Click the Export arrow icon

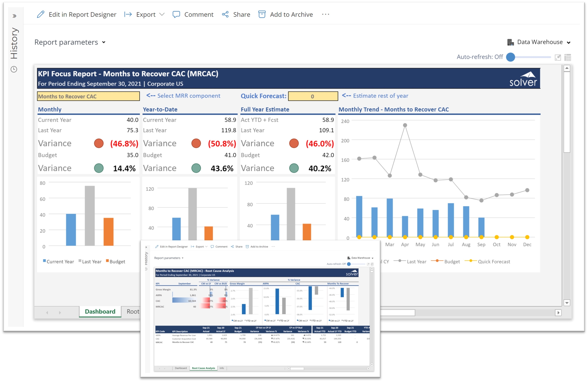(x=128, y=14)
